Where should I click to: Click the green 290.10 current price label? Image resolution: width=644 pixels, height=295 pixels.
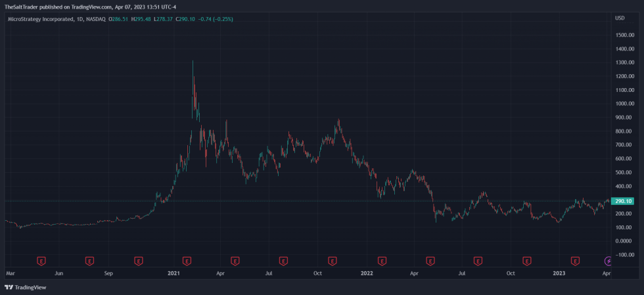click(x=623, y=201)
